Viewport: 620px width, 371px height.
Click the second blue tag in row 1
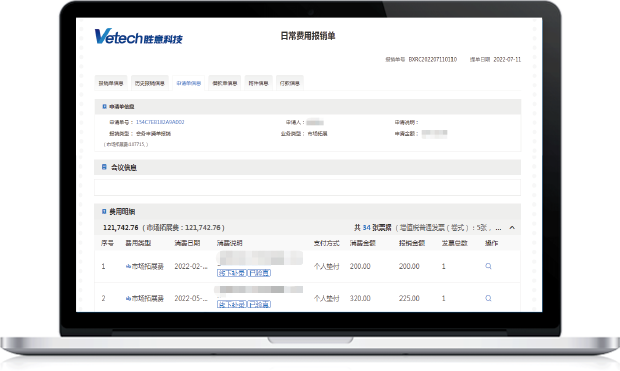click(259, 273)
